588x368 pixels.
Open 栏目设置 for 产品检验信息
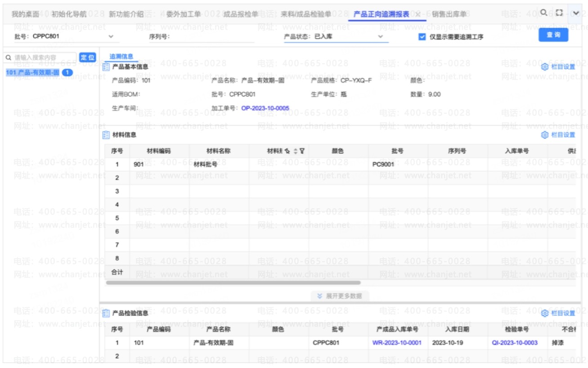[558, 313]
